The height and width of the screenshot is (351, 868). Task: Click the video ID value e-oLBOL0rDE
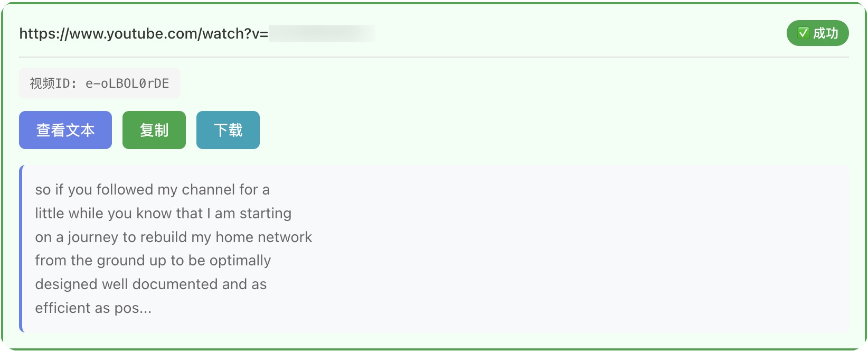127,84
